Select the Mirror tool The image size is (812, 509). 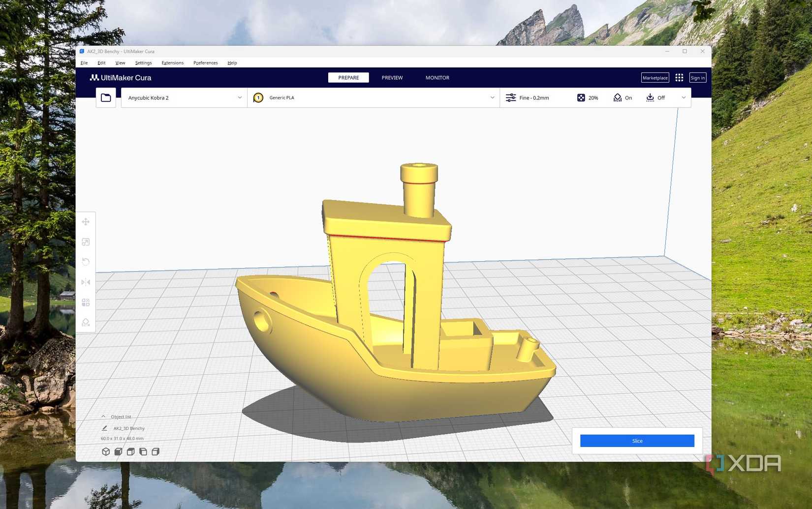(x=86, y=282)
